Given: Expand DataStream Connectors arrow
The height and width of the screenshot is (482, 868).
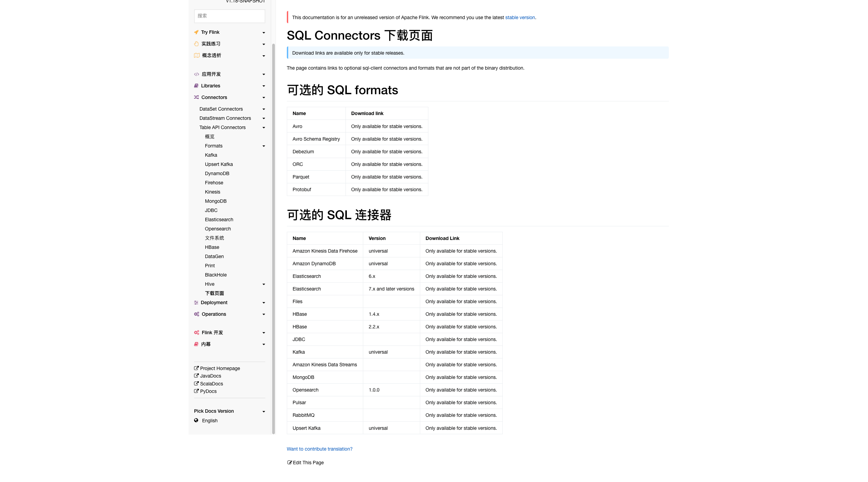Looking at the screenshot, I should click(x=264, y=118).
